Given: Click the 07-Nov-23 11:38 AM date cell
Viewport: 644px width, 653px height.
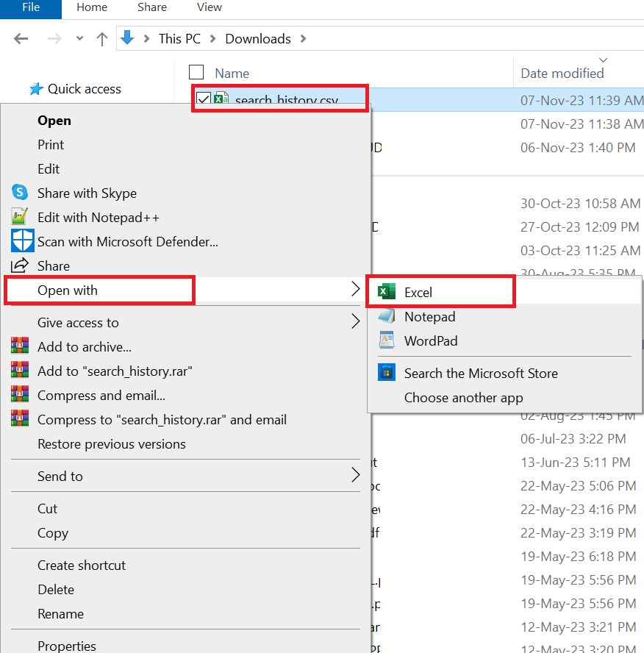Looking at the screenshot, I should [582, 124].
